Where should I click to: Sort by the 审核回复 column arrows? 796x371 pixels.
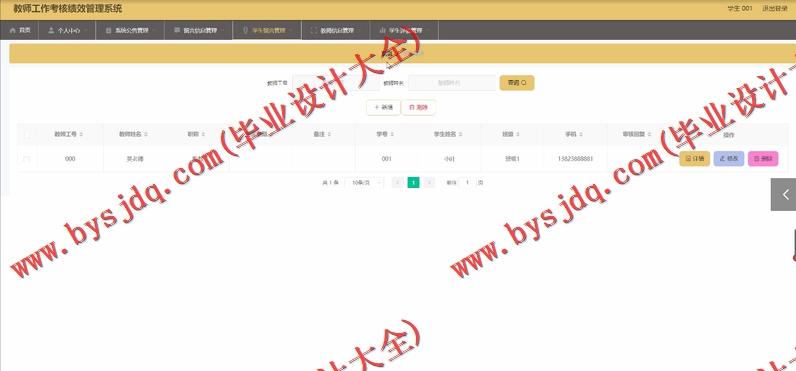point(650,134)
